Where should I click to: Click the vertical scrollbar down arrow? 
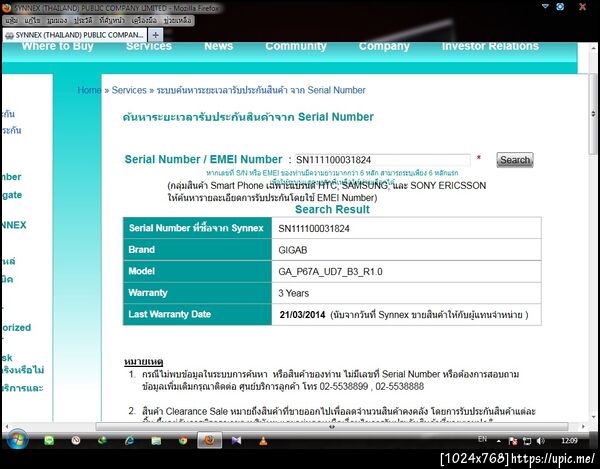pyautogui.click(x=593, y=417)
